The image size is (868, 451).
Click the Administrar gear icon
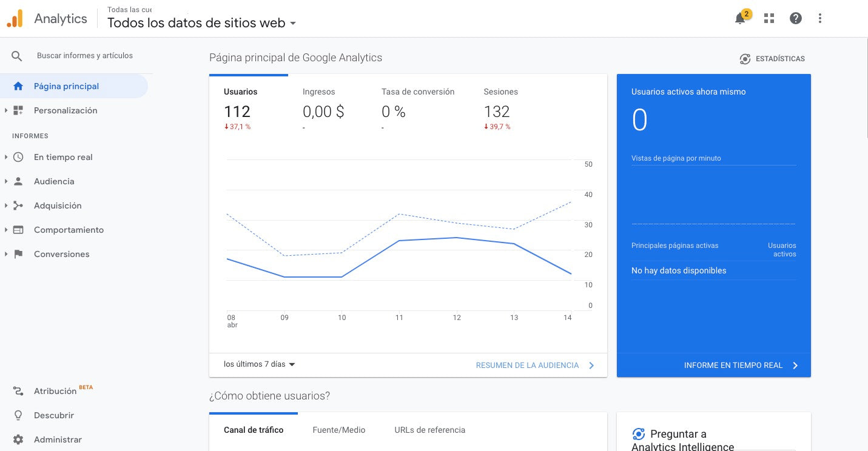coord(18,439)
